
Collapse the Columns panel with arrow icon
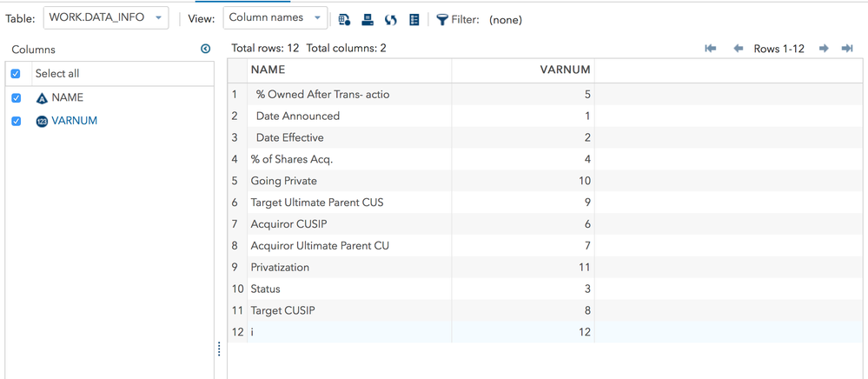[x=205, y=49]
